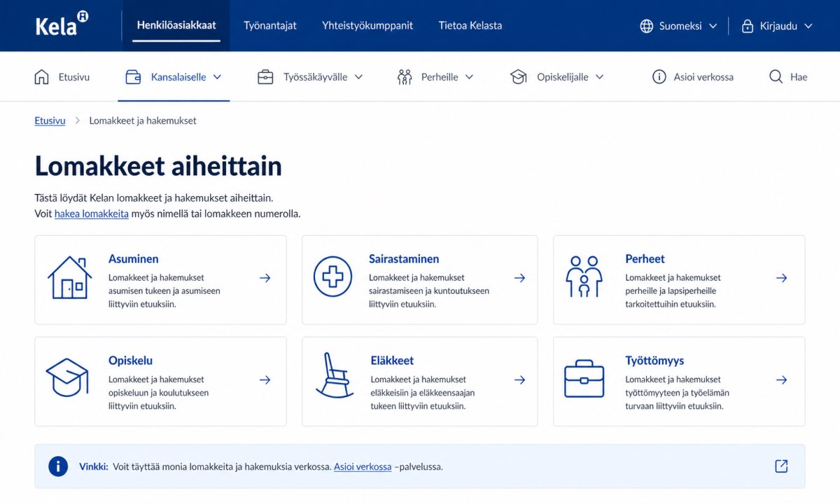Image resolution: width=840 pixels, height=504 pixels.
Task: Open the Perheet heading link
Action: [645, 259]
